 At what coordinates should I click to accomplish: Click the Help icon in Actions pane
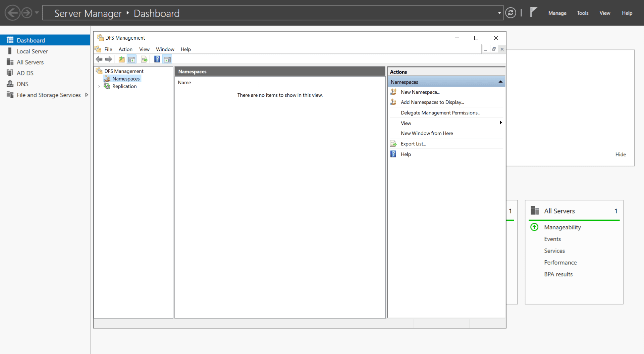pyautogui.click(x=393, y=154)
